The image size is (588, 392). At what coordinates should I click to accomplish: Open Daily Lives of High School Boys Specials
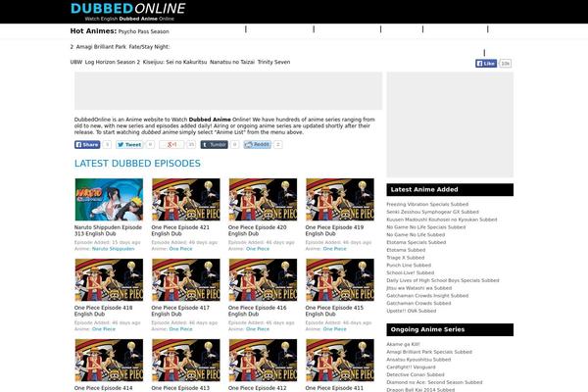coord(443,280)
